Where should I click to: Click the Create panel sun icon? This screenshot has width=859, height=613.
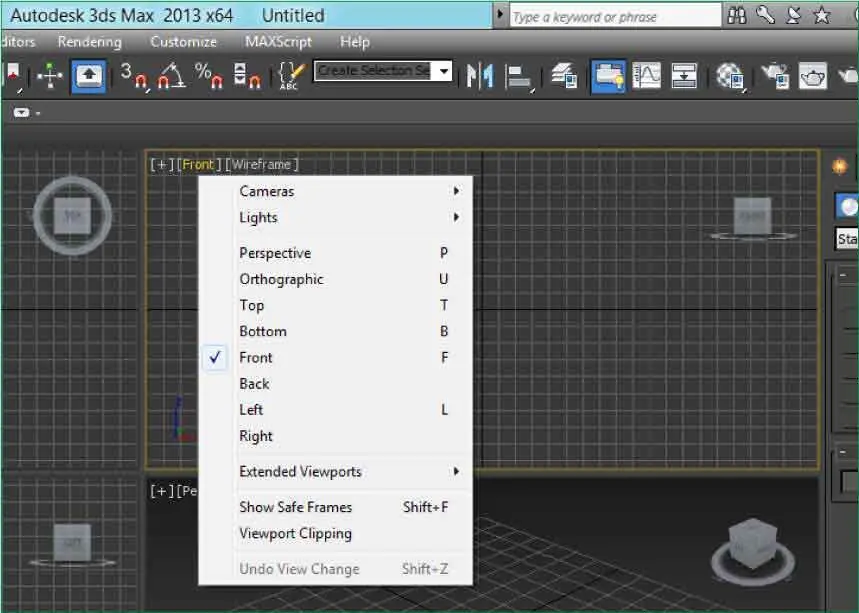tap(839, 165)
